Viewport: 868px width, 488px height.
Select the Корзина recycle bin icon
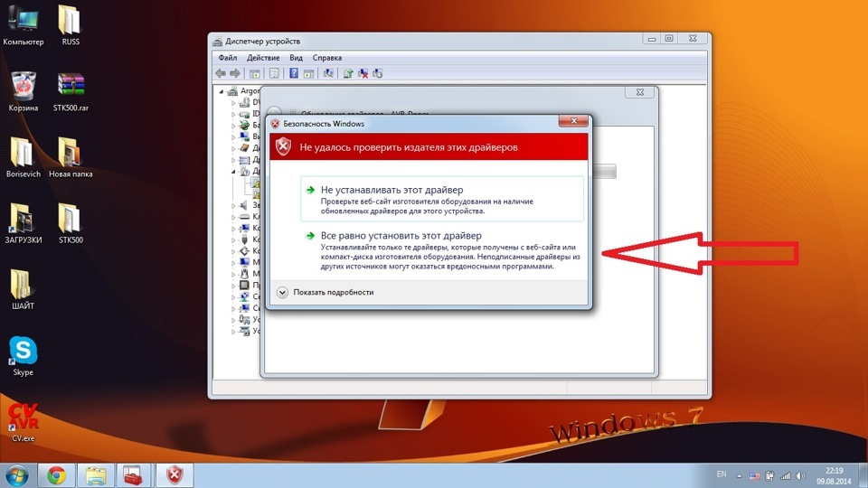coord(24,91)
